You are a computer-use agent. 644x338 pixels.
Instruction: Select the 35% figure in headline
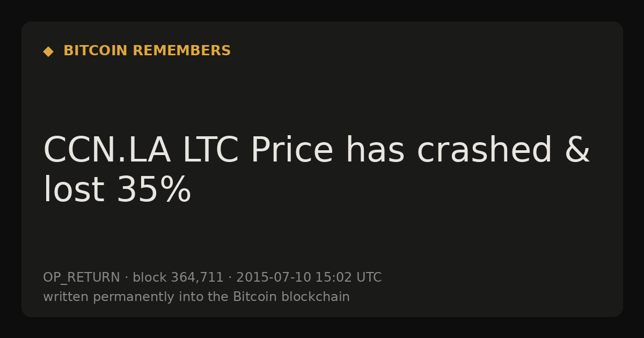tap(153, 190)
